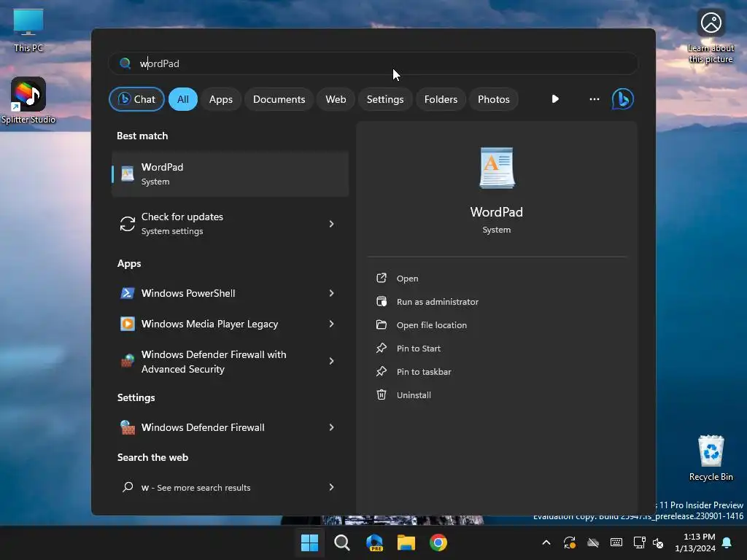
Task: Click the 'Windows PowerShell' result text
Action: coord(188,293)
